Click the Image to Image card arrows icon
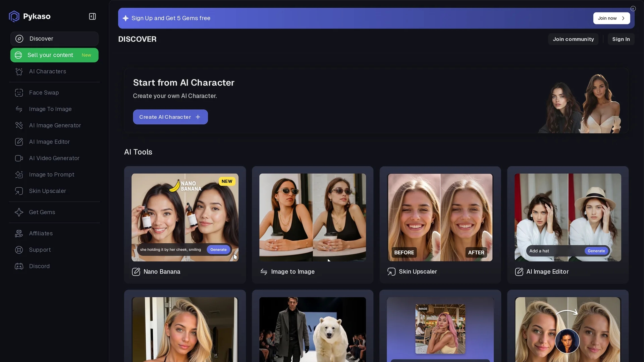This screenshot has height=362, width=644. (264, 272)
